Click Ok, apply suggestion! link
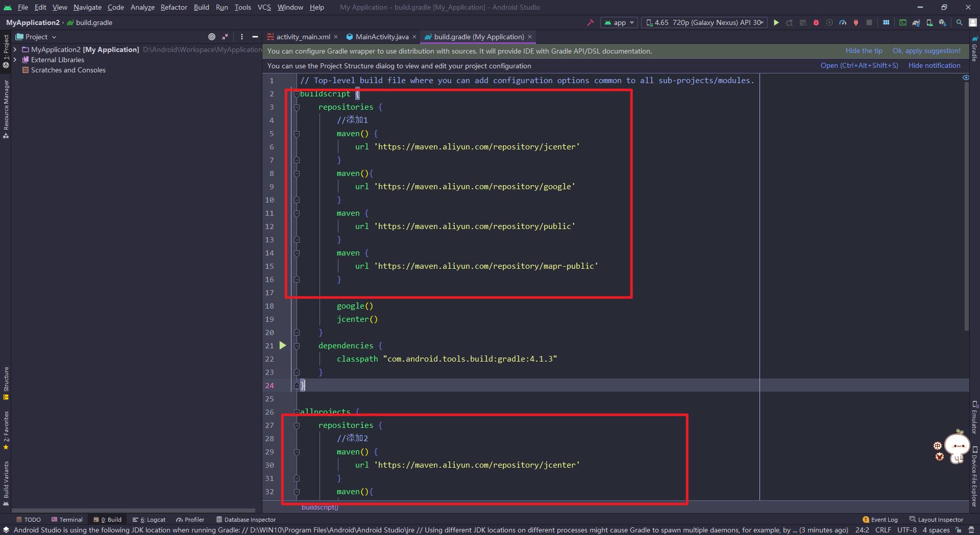This screenshot has height=535, width=980. (926, 50)
